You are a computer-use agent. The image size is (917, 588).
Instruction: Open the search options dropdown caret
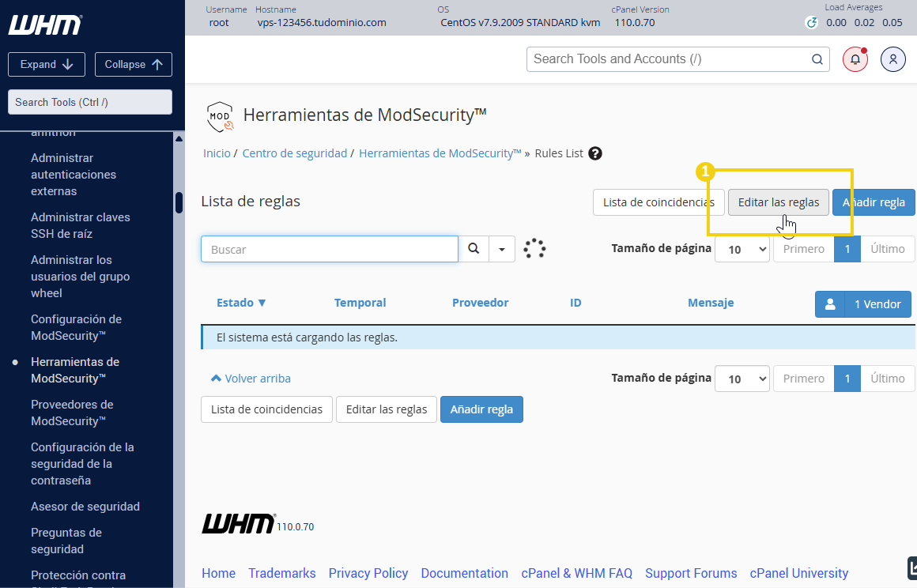tap(502, 249)
